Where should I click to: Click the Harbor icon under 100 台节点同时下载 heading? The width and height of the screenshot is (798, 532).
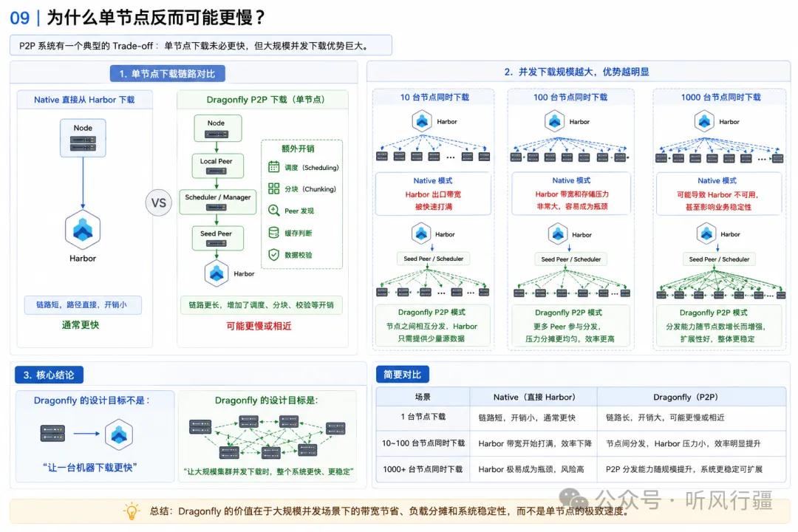[555, 121]
